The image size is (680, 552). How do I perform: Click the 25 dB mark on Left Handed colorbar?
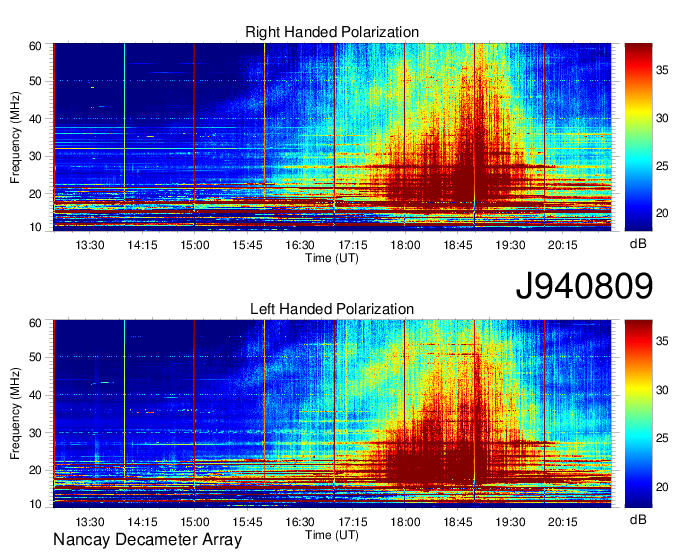[x=662, y=438]
